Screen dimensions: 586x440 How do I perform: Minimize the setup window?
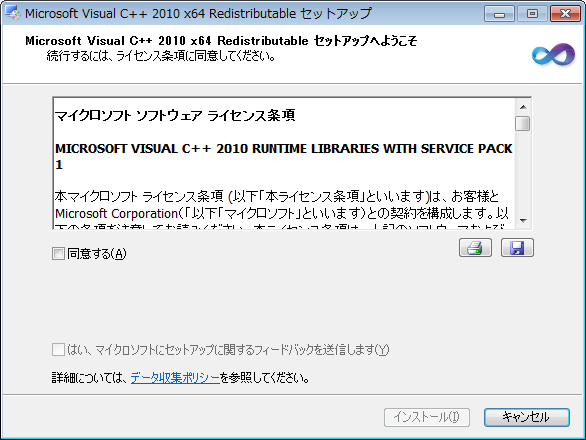click(499, 14)
